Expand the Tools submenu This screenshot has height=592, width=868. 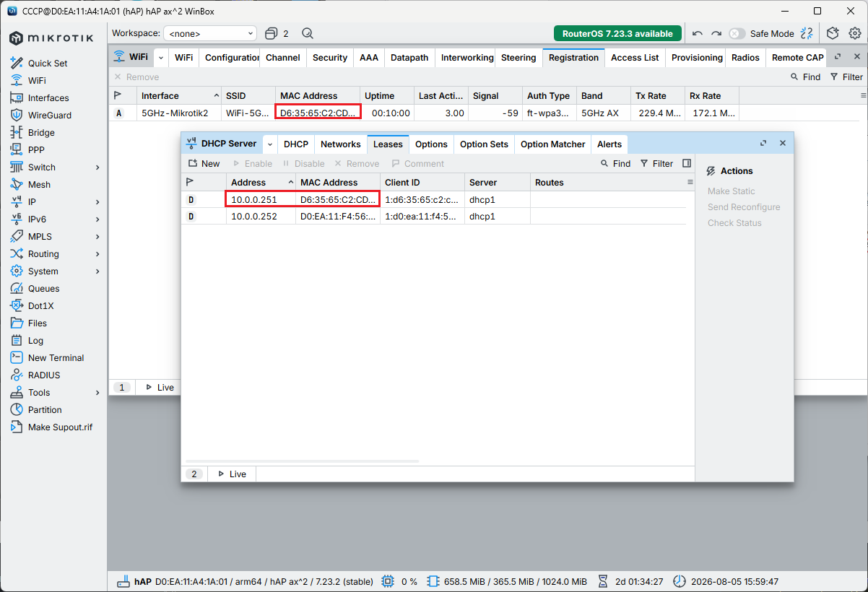[x=97, y=393]
